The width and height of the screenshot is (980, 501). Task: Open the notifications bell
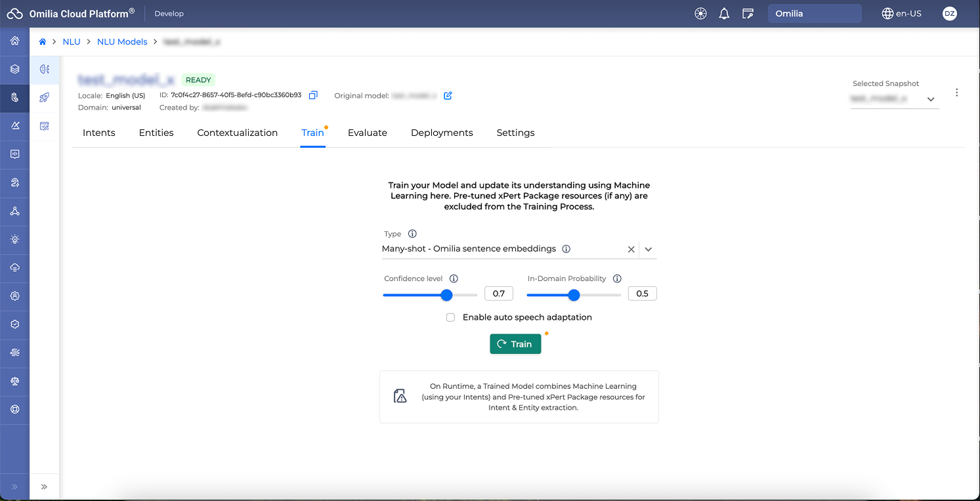tap(724, 13)
